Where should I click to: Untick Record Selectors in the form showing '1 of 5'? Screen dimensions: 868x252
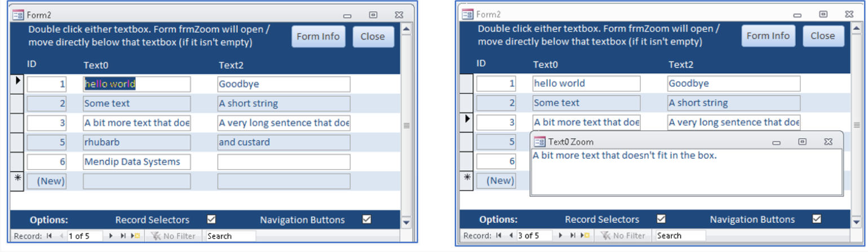[x=211, y=220]
